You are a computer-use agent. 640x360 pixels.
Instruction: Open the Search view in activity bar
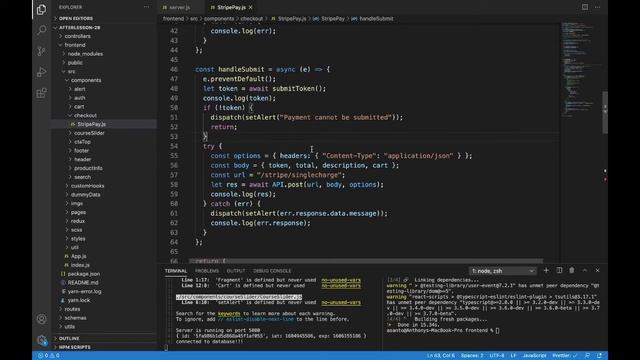(x=41, y=30)
